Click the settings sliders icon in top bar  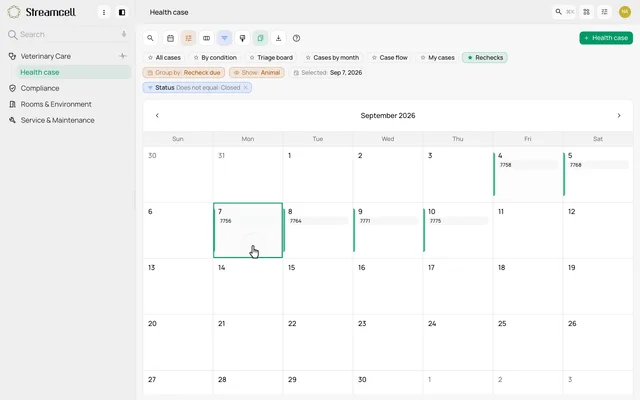click(x=604, y=12)
